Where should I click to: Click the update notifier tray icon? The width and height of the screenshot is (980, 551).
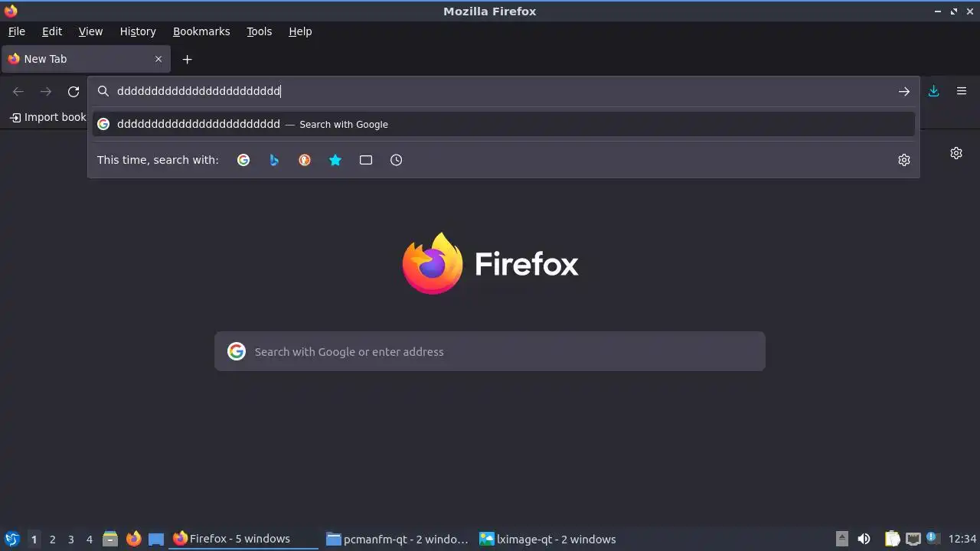tap(933, 538)
